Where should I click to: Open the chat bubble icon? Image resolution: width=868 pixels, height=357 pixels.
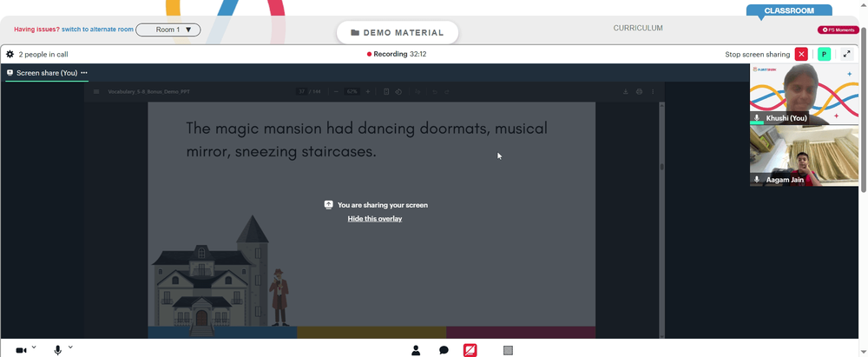444,350
